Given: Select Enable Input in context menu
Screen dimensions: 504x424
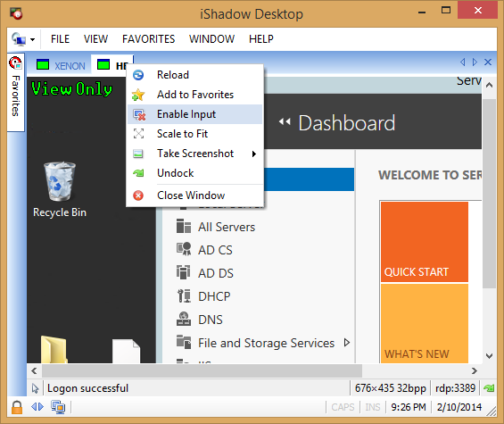Looking at the screenshot, I should point(194,114).
